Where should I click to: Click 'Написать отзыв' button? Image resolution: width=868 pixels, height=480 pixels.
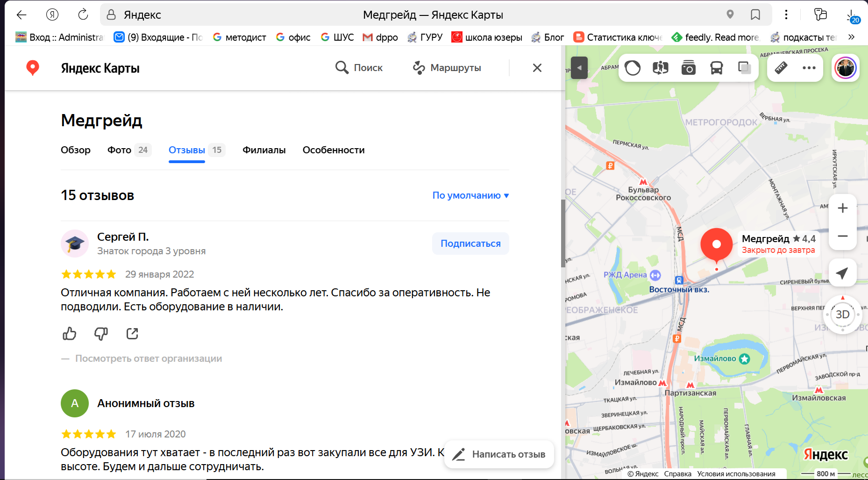pyautogui.click(x=499, y=454)
